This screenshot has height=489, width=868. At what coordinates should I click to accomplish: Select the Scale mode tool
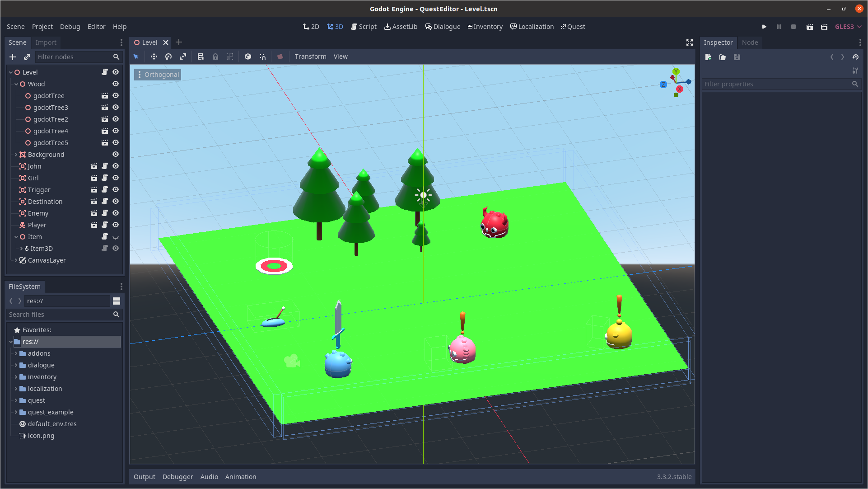click(183, 56)
